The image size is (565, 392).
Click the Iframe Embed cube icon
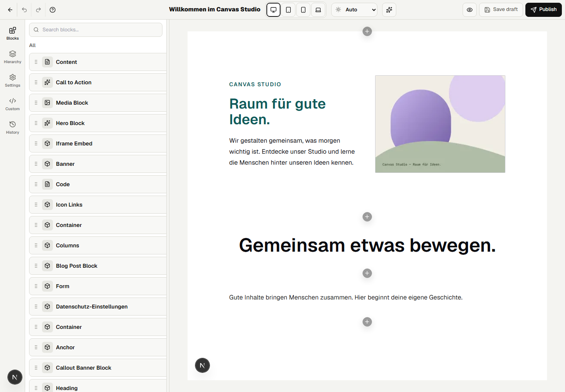click(x=47, y=143)
